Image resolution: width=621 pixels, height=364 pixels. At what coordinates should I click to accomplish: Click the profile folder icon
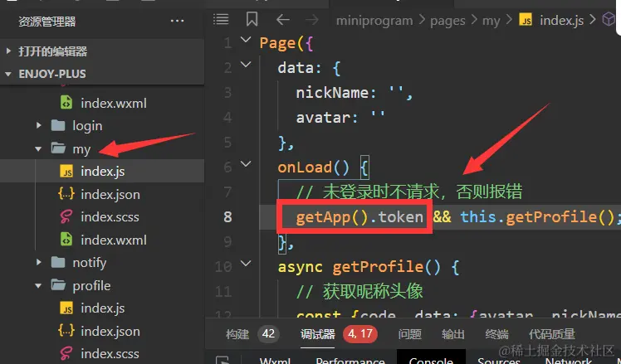pos(58,285)
